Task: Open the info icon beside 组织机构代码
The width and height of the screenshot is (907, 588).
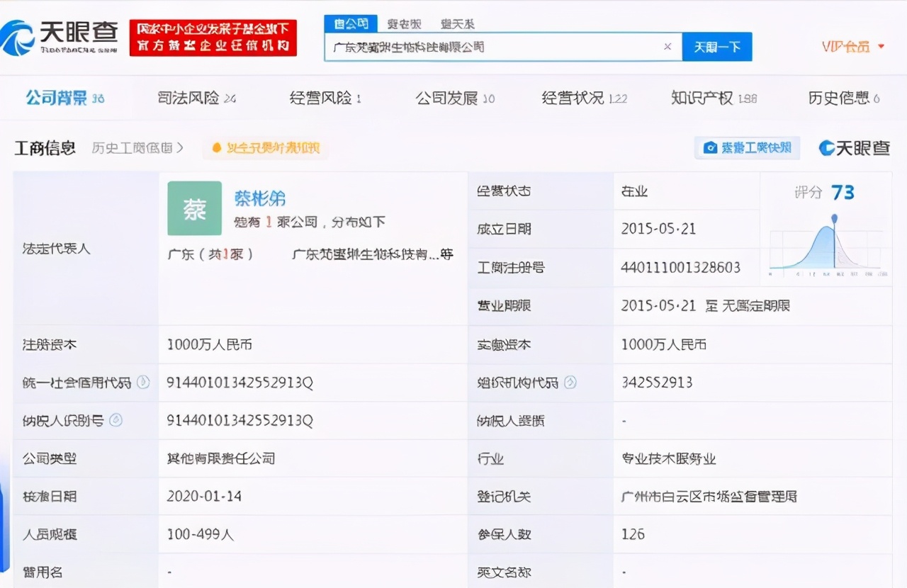Action: (570, 383)
